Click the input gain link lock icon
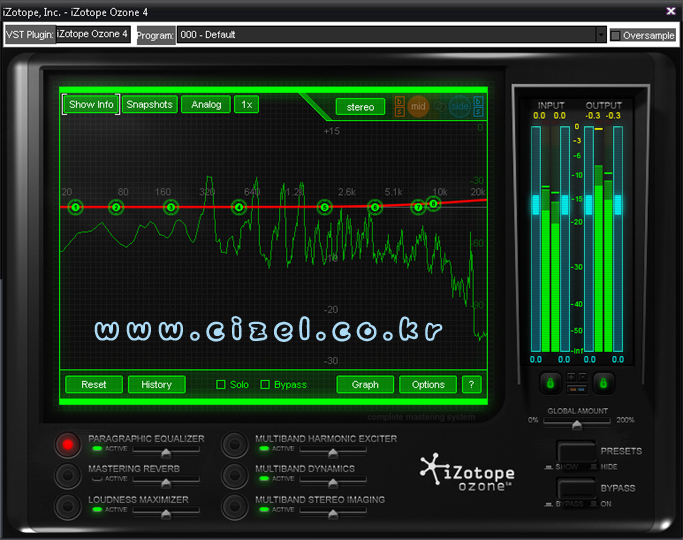This screenshot has height=540, width=683. 549,381
